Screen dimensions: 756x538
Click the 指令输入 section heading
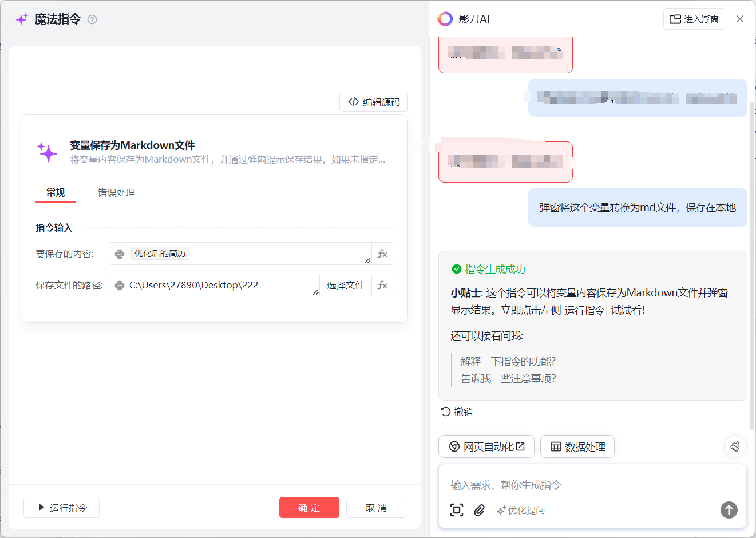pyautogui.click(x=54, y=228)
